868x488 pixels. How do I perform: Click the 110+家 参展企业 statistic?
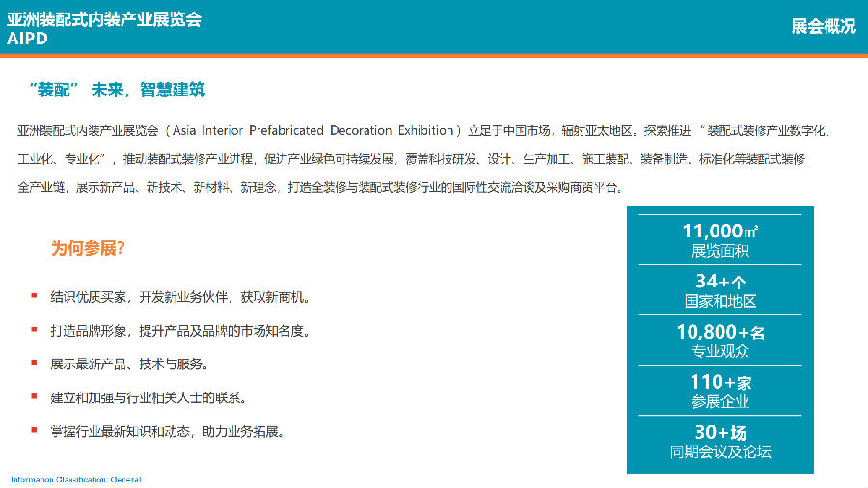[720, 391]
